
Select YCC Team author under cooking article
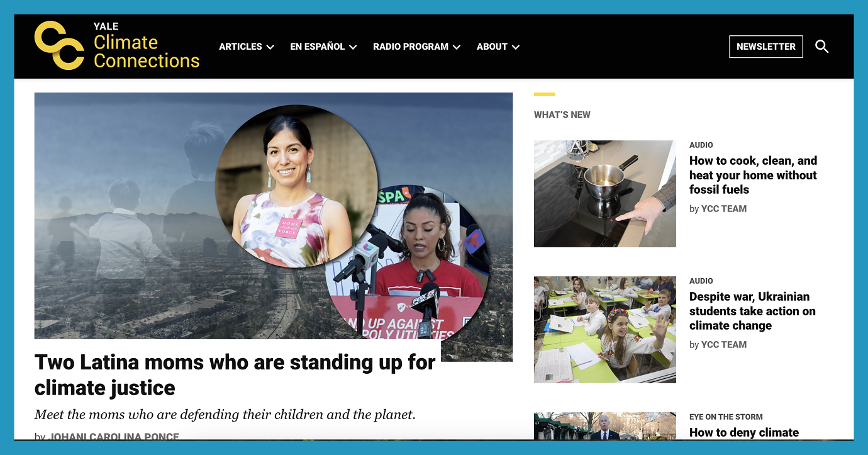724,209
